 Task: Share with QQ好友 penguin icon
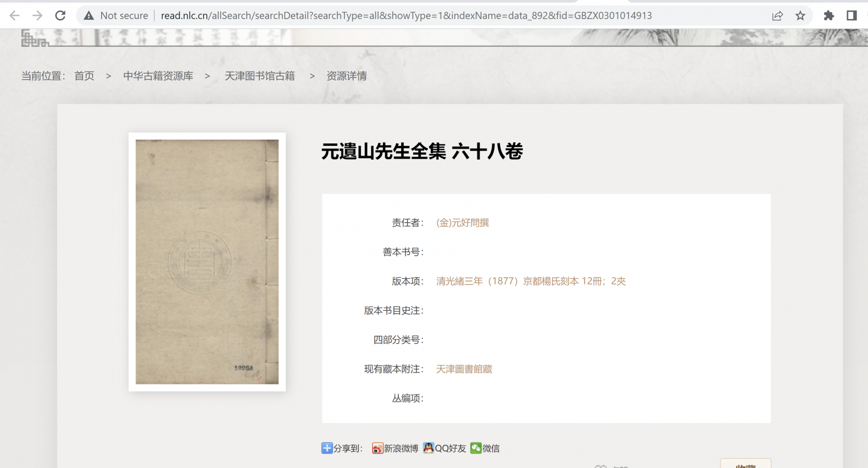point(429,448)
